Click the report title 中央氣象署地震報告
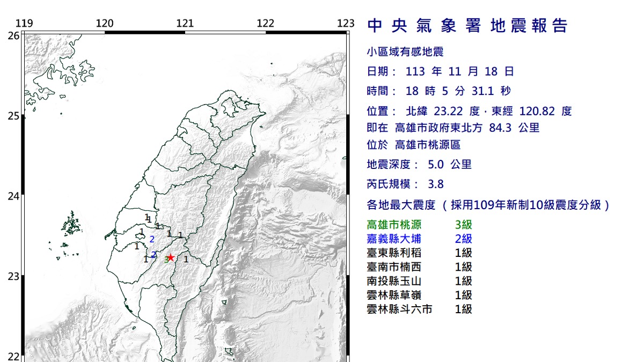644x362 pixels. [x=467, y=25]
